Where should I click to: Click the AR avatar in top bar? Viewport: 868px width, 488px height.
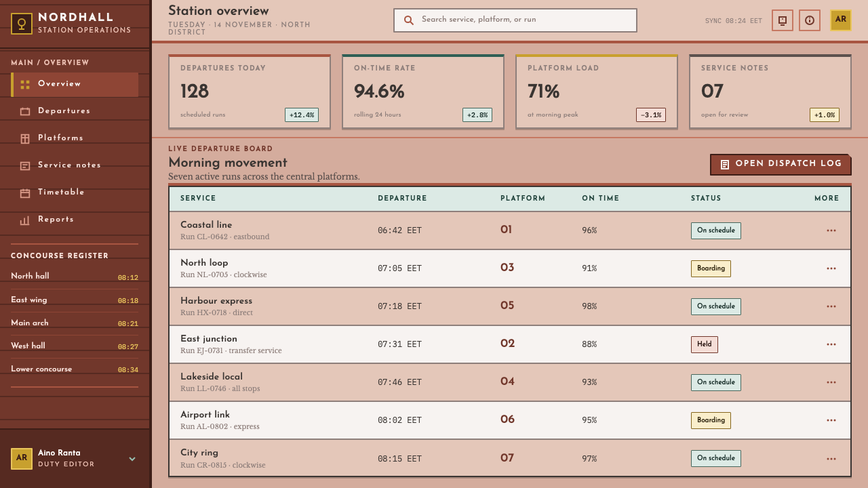click(x=841, y=20)
